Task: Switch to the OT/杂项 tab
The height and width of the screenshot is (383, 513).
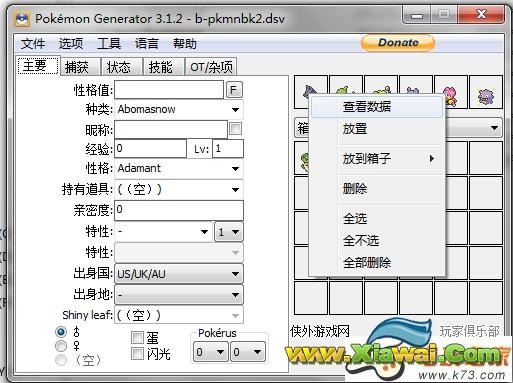Action: [211, 67]
